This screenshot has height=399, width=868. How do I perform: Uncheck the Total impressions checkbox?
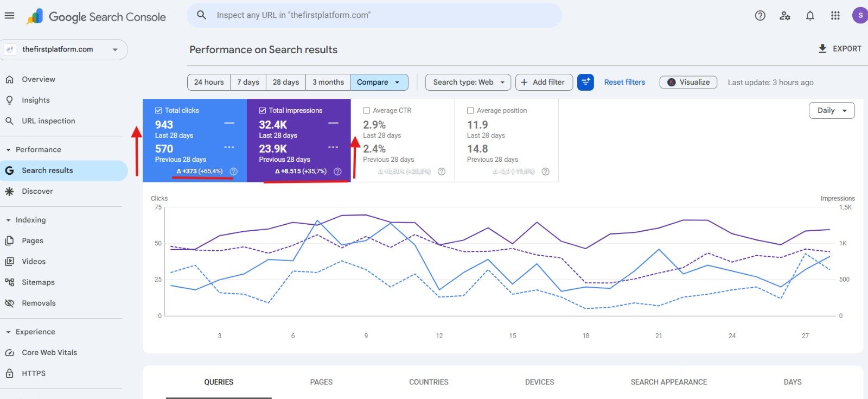click(263, 111)
